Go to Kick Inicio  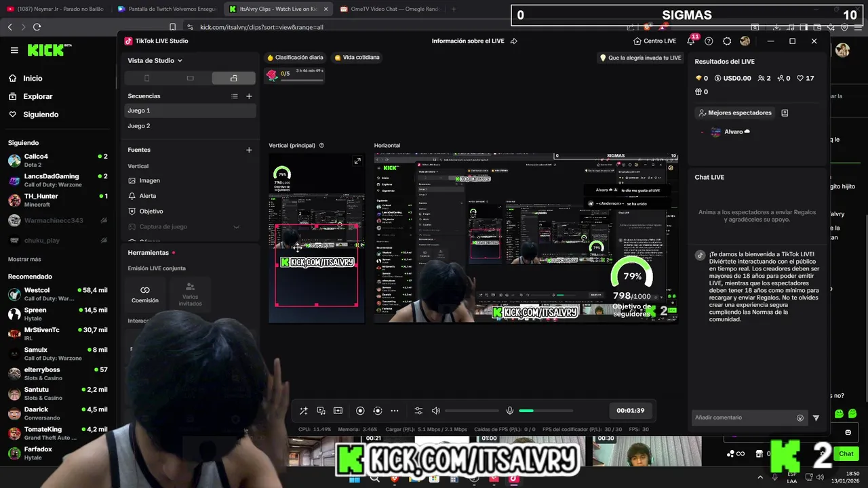point(25,79)
